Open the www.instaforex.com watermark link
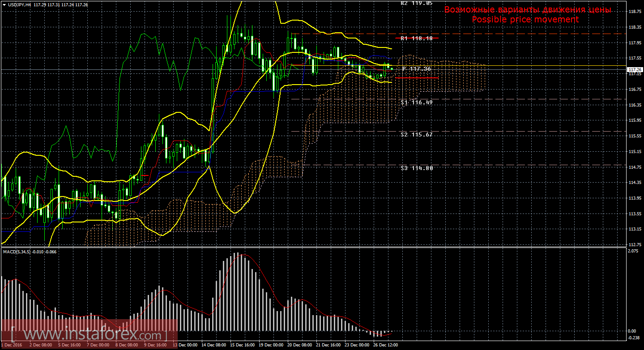The height and width of the screenshot is (350, 644). coord(90,335)
